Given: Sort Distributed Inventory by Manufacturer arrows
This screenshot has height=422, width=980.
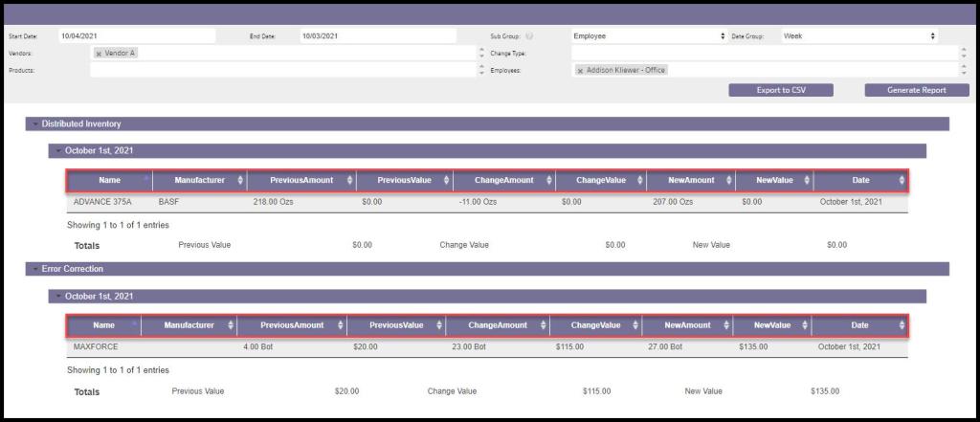Looking at the screenshot, I should coord(239,180).
